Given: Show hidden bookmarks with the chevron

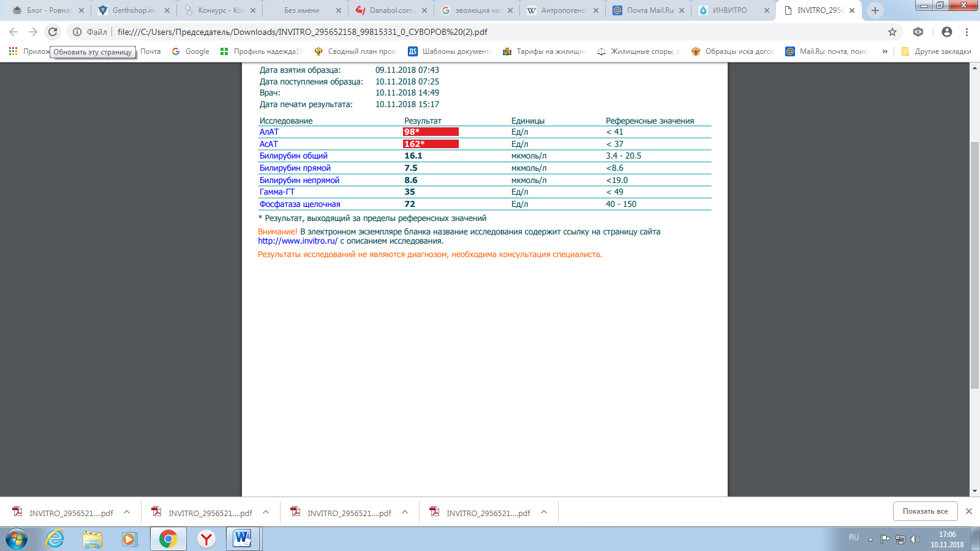Looking at the screenshot, I should tap(884, 51).
